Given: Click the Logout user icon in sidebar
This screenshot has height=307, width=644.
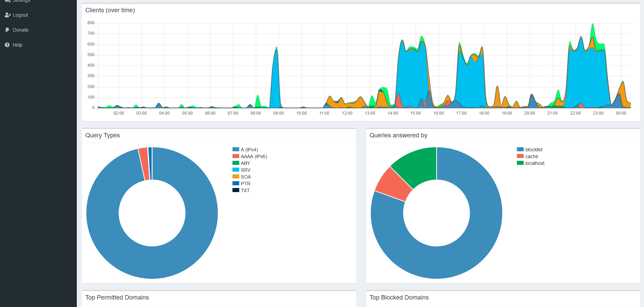Looking at the screenshot, I should 7,15.
